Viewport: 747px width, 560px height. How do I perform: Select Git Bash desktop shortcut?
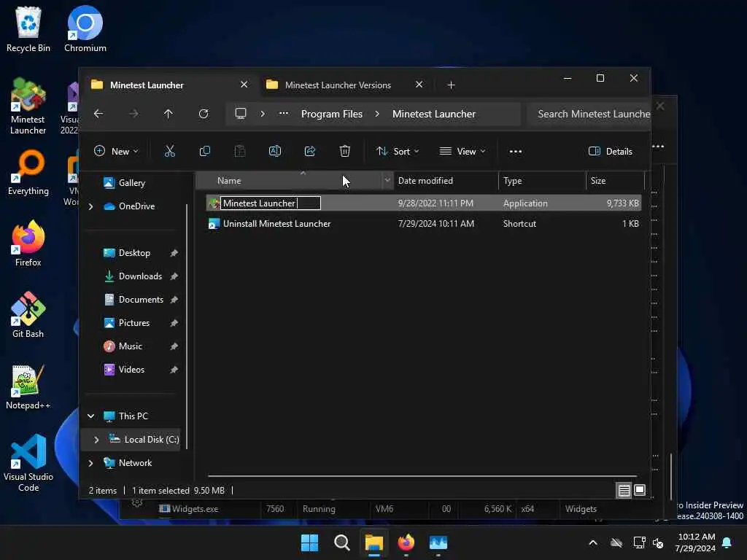pyautogui.click(x=28, y=315)
